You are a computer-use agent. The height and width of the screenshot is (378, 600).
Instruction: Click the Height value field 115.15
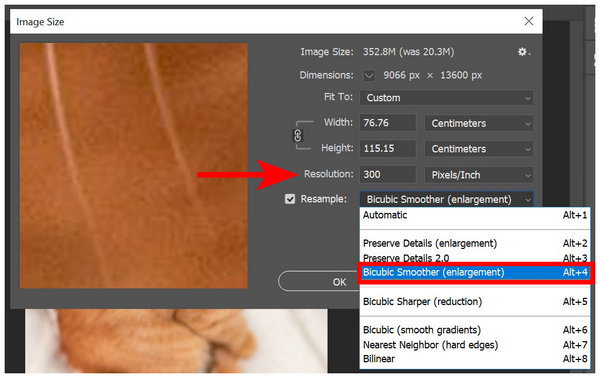[388, 148]
